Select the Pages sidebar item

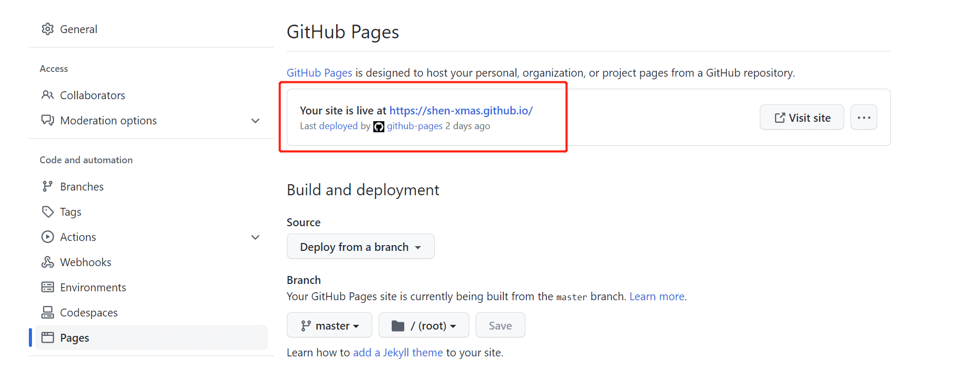[x=74, y=337]
